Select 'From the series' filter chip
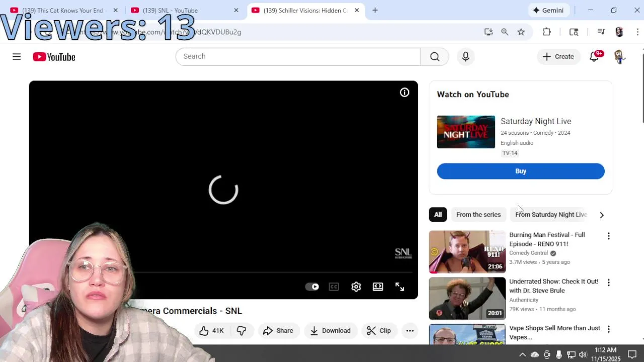Image resolution: width=644 pixels, height=362 pixels. (478, 215)
